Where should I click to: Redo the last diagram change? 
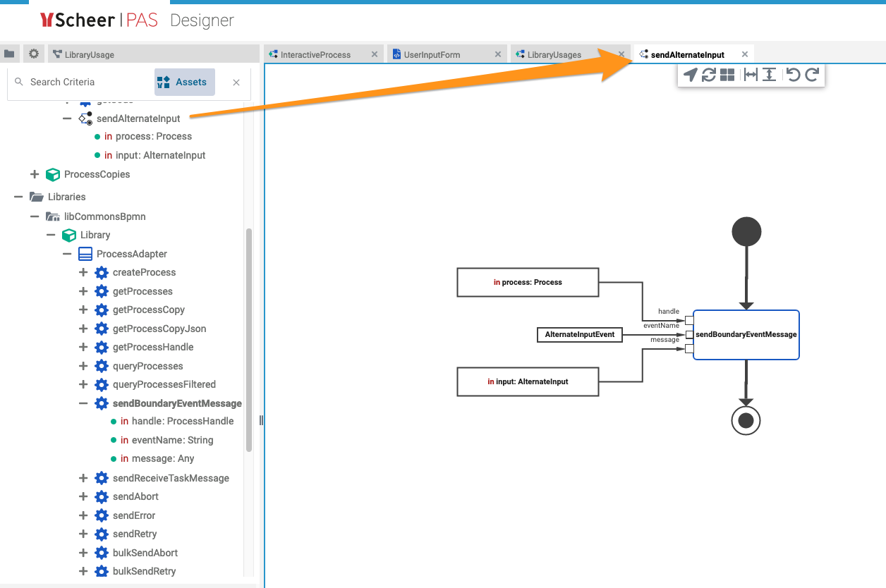pos(812,75)
